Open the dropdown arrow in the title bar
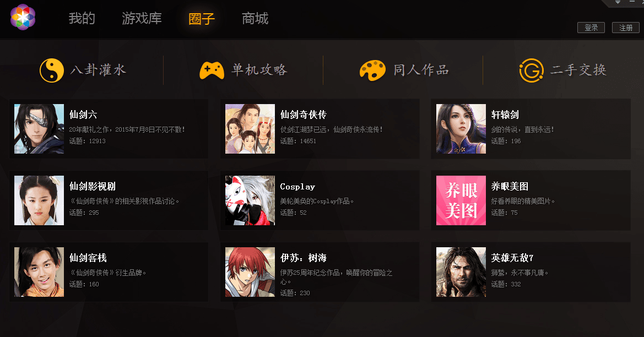The image size is (644, 337). (x=618, y=2)
